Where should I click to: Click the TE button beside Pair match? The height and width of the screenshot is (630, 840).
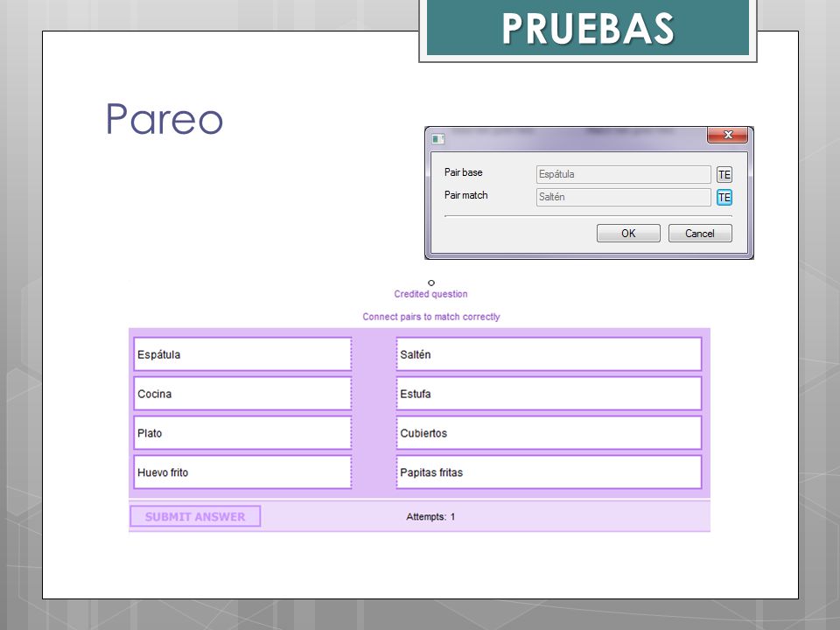tap(724, 197)
